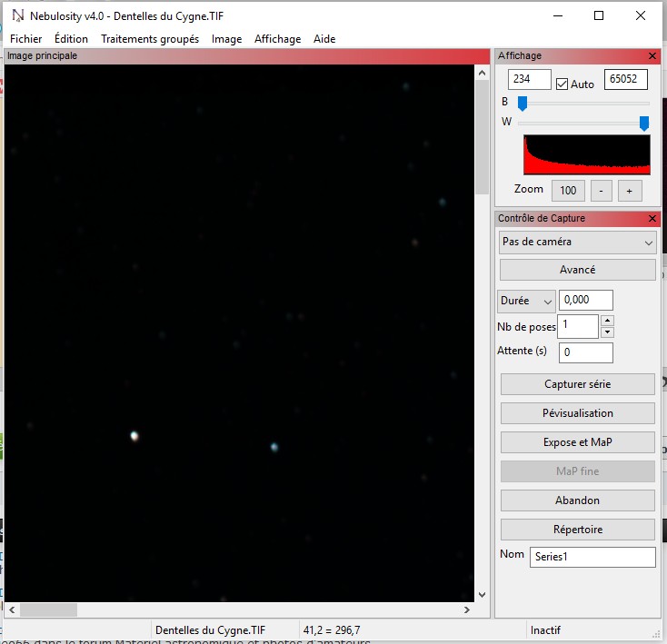Viewport: 667px width, 644px height.
Task: Click the W white level slider handle
Action: point(644,124)
